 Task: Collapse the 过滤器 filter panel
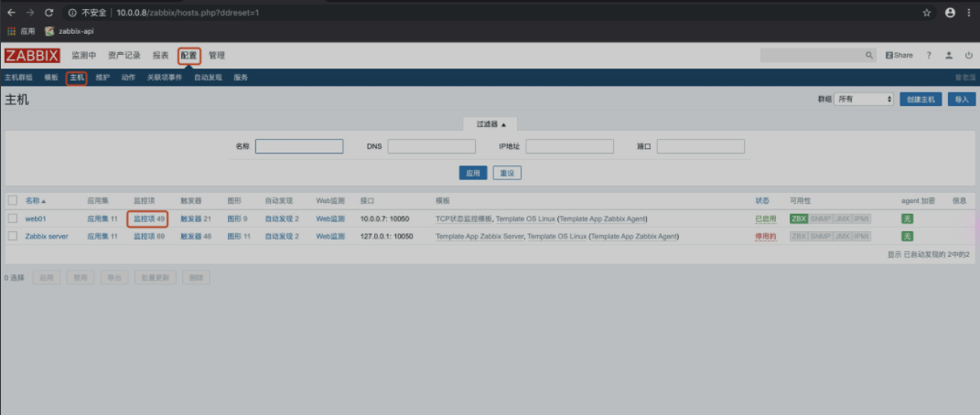click(x=490, y=124)
